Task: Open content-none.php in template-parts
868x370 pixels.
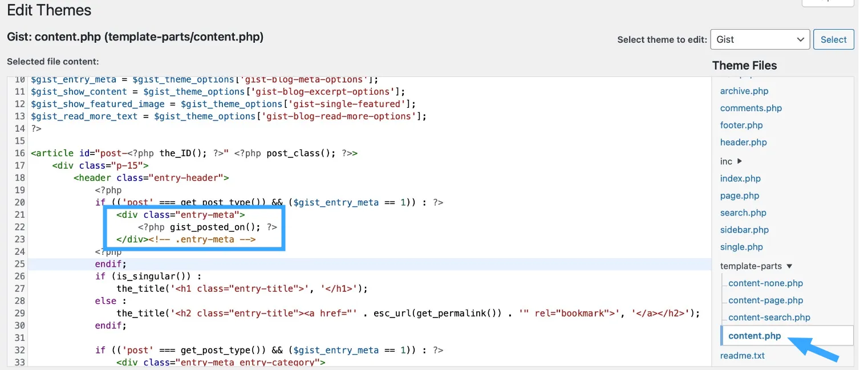Action: (765, 283)
